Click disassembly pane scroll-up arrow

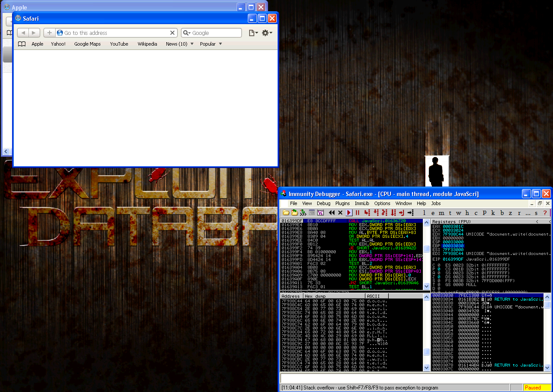[426, 221]
